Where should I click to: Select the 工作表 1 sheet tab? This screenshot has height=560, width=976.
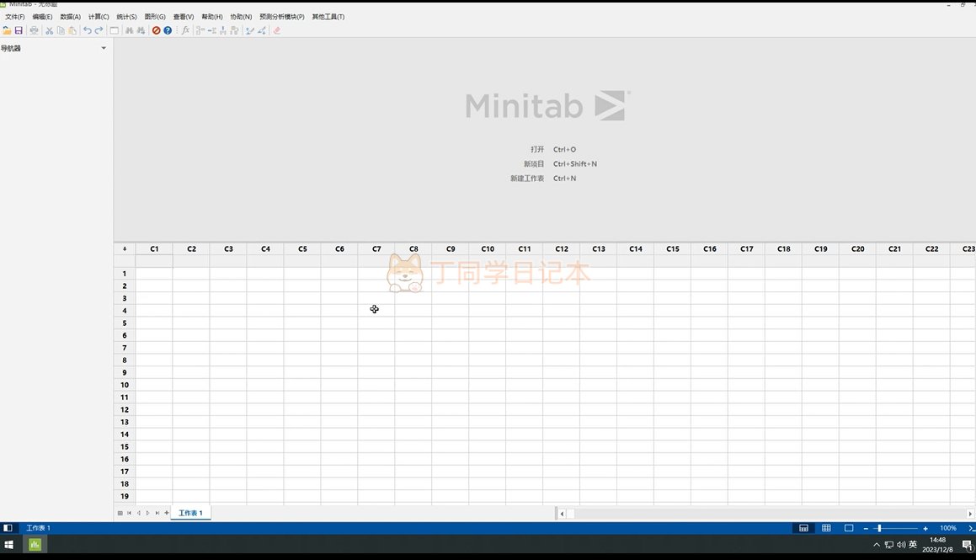(190, 513)
